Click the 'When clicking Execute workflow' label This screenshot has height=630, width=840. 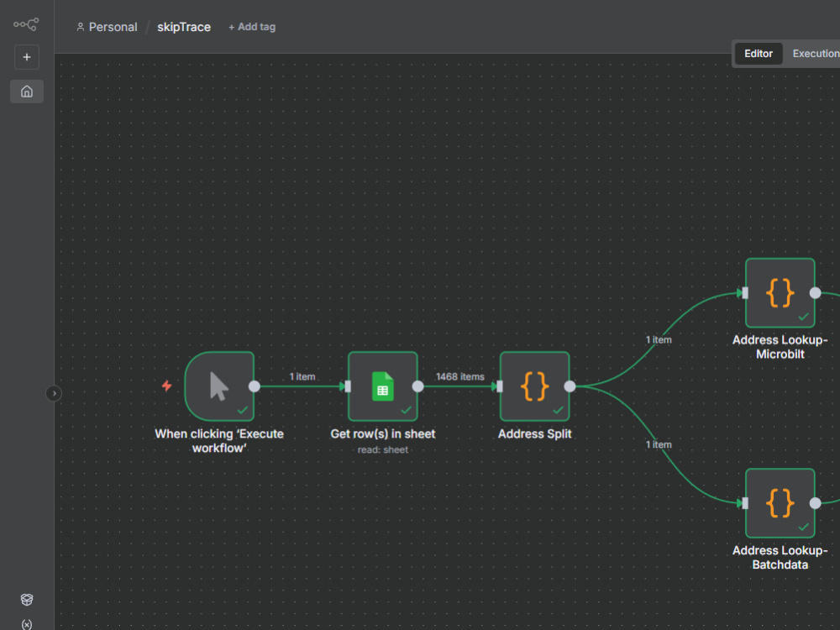pos(219,441)
